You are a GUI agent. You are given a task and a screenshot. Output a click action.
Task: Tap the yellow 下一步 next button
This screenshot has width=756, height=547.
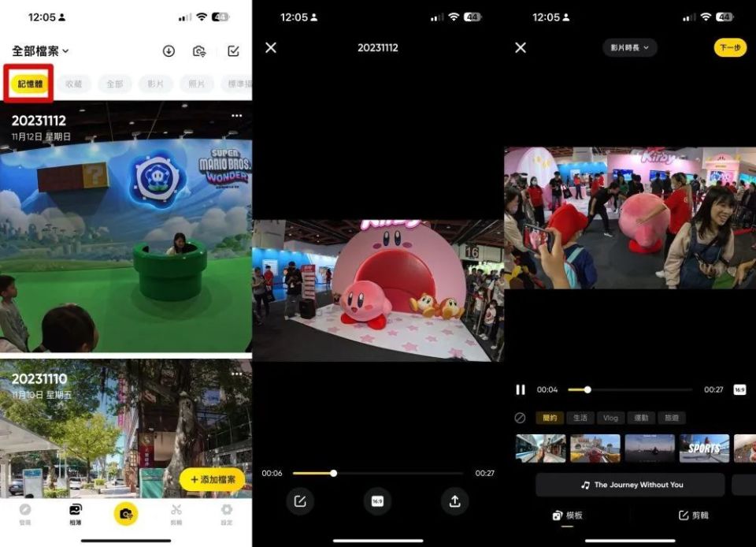730,48
